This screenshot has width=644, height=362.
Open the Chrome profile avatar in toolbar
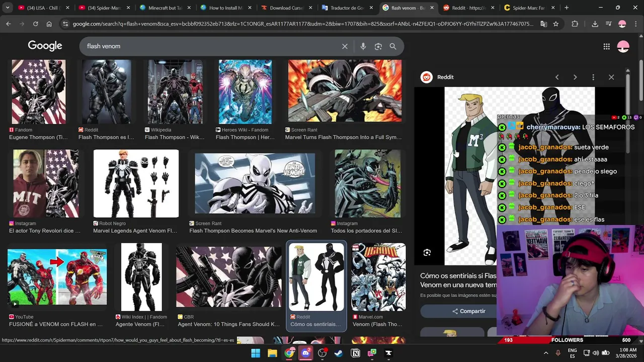[x=622, y=24]
